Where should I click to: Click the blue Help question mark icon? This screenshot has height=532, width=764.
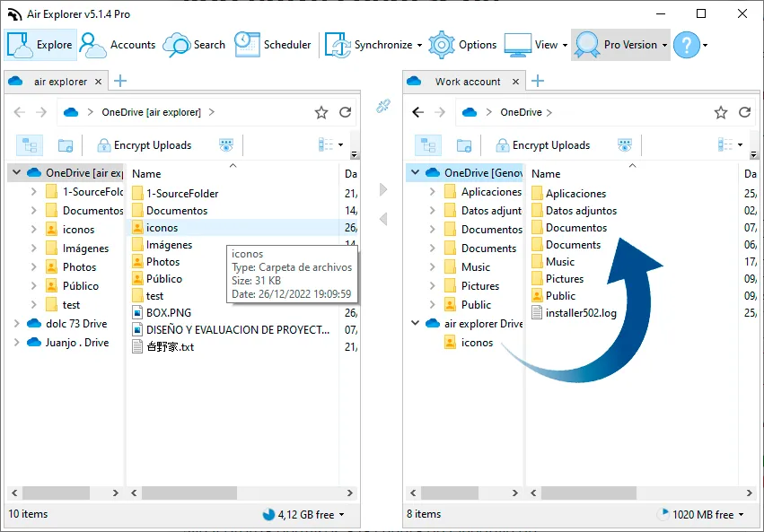click(687, 45)
